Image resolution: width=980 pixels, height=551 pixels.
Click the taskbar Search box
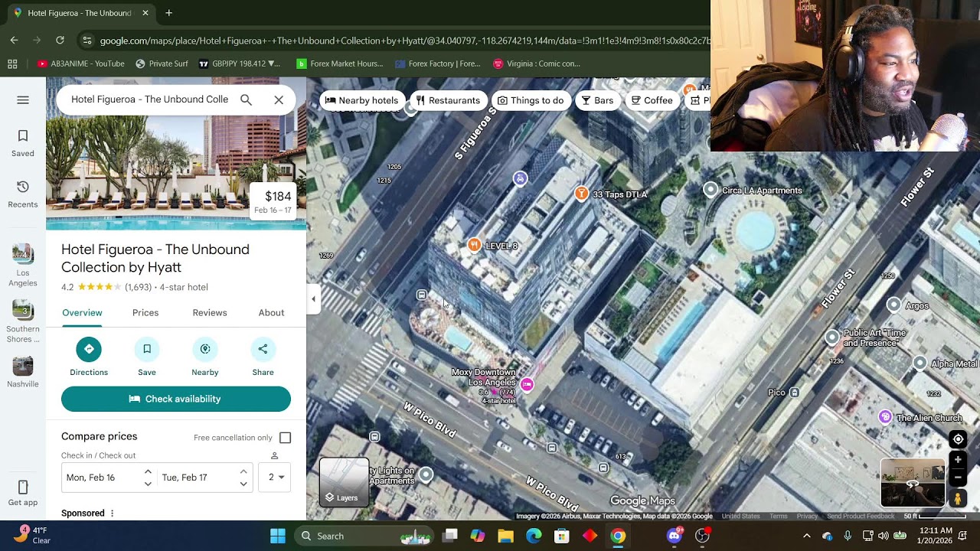point(364,536)
